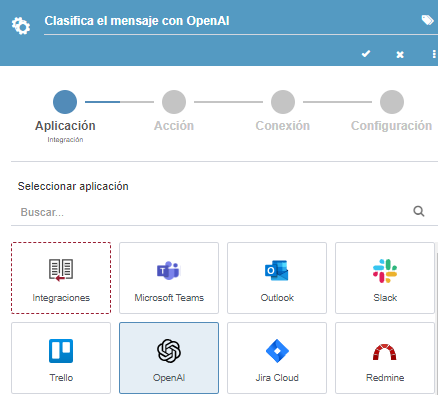Image resolution: width=438 pixels, height=395 pixels.
Task: Select the Jira Cloud application
Action: 277,358
